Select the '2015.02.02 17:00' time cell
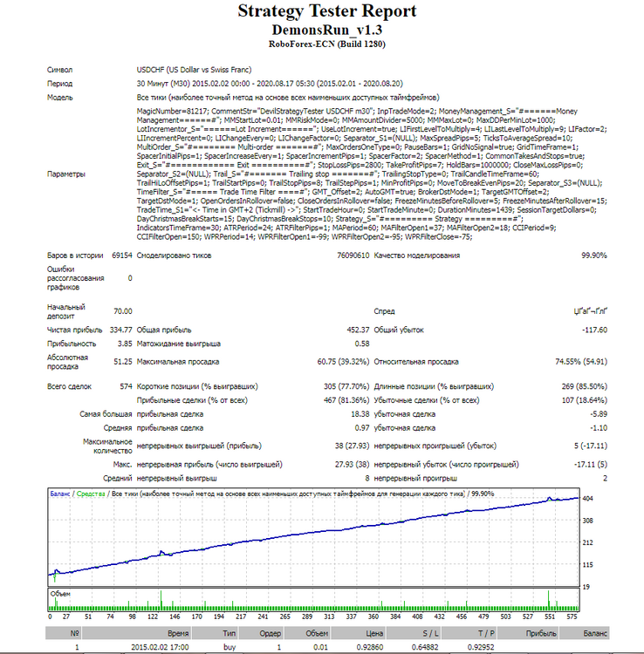 (160, 647)
